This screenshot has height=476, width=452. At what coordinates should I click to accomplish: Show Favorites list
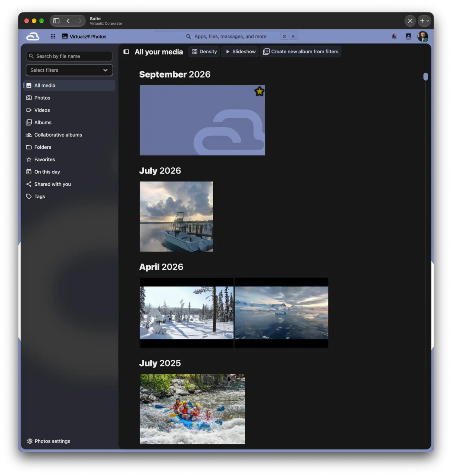click(69, 159)
